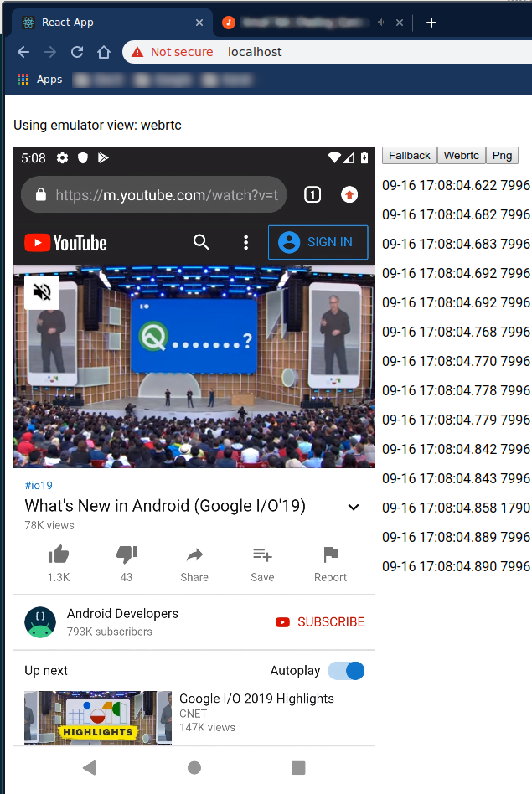This screenshot has height=794, width=532.
Task: Open the YouTube three-dot menu
Action: (245, 242)
